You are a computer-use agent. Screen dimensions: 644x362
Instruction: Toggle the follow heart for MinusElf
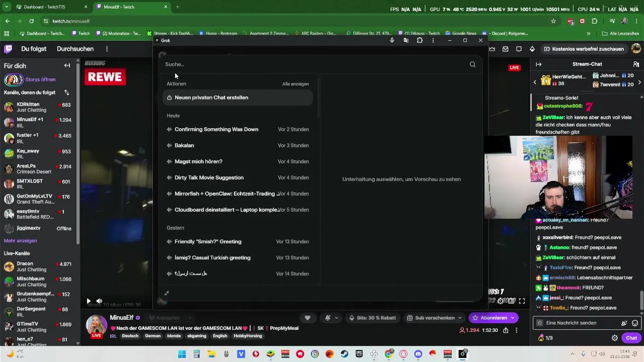click(307, 318)
